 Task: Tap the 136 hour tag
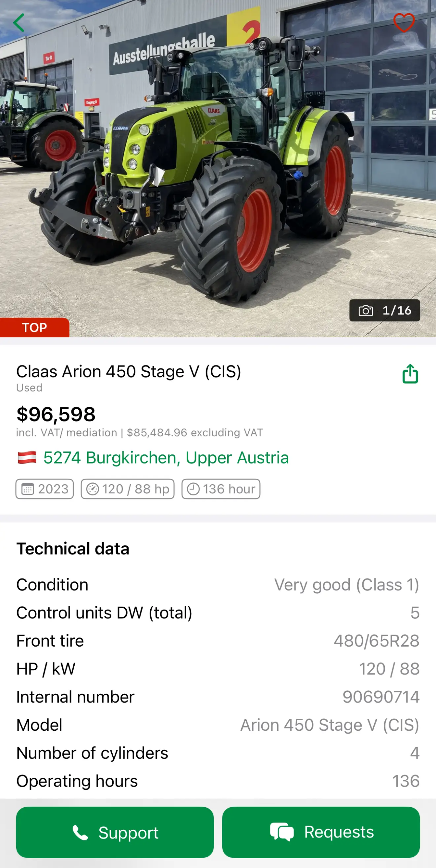coord(221,489)
